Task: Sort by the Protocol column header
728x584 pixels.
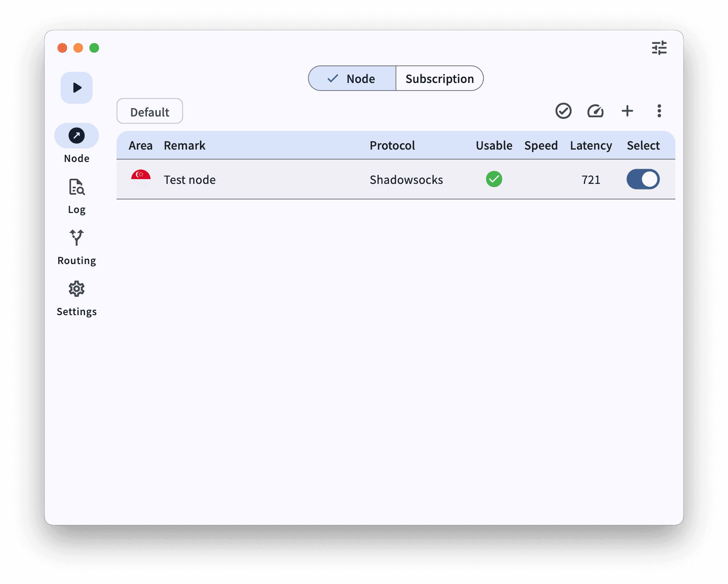Action: click(x=392, y=146)
